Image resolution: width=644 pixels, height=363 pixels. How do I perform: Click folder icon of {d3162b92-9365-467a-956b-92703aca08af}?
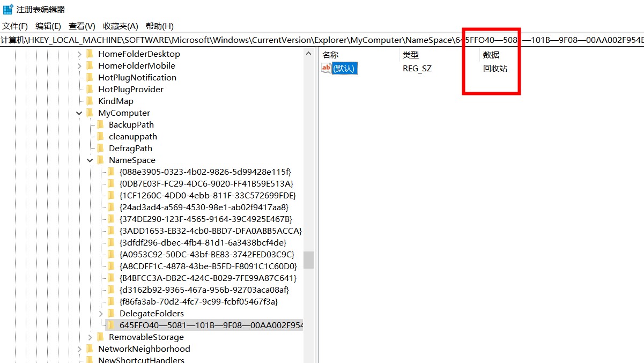111,290
